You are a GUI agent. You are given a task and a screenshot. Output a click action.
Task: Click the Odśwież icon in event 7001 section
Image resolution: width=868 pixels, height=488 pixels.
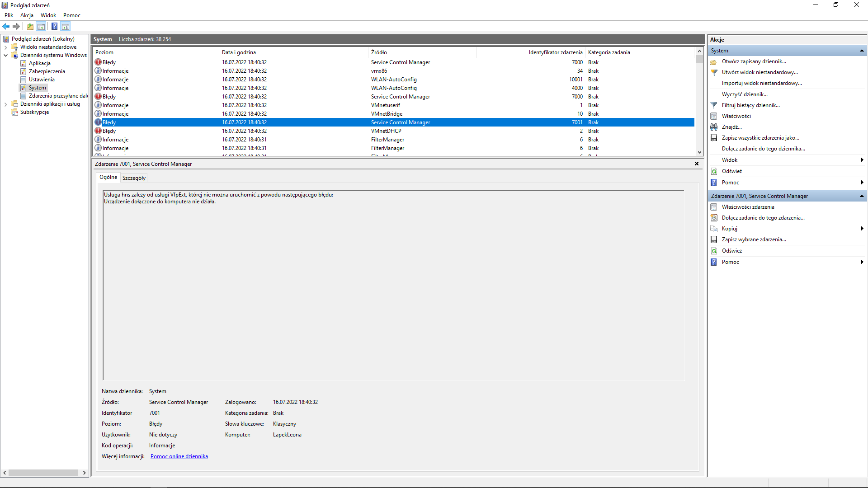pyautogui.click(x=714, y=251)
